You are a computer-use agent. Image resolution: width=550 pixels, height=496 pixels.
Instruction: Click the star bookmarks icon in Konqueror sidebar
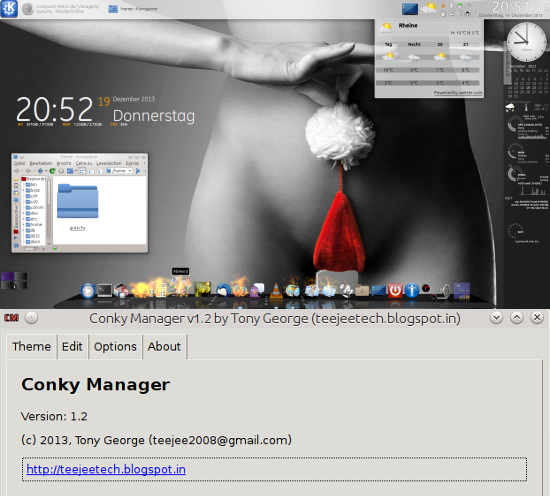(x=16, y=179)
